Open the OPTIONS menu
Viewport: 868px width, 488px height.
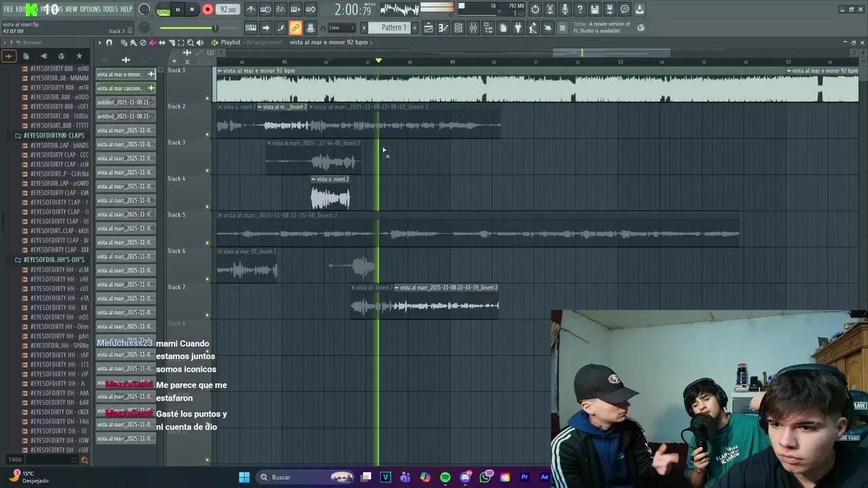point(90,9)
